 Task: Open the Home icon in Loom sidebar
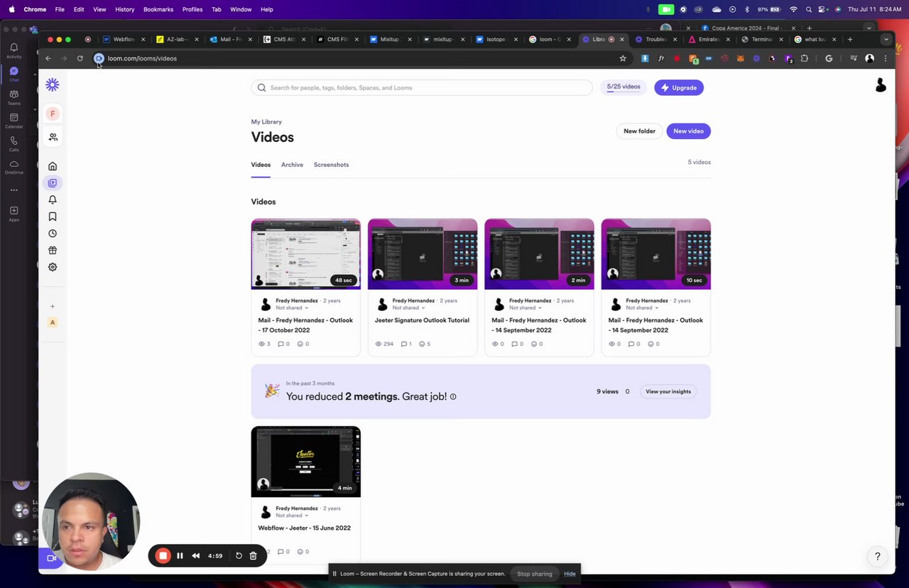tap(53, 166)
